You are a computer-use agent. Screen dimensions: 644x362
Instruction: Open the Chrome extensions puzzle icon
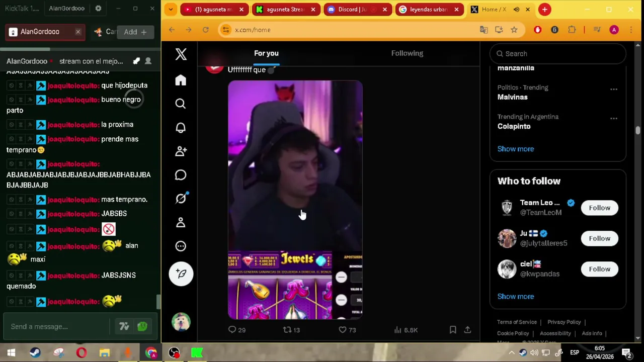[x=572, y=30]
